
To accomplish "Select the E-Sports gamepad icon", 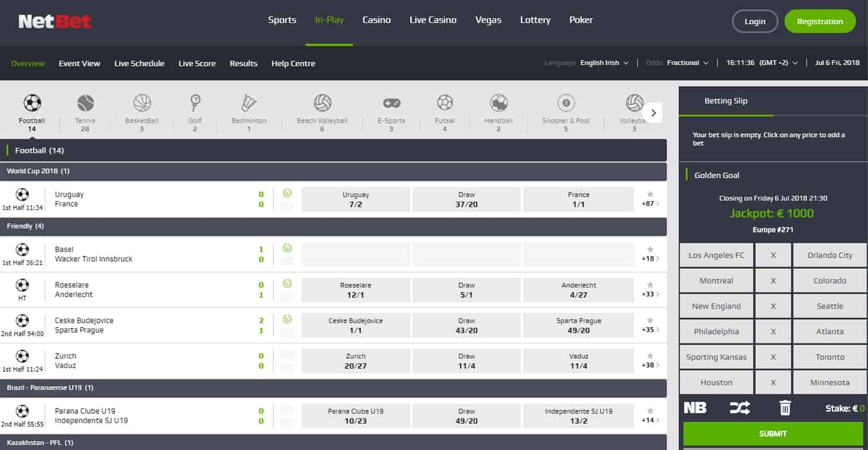I will pos(391,103).
